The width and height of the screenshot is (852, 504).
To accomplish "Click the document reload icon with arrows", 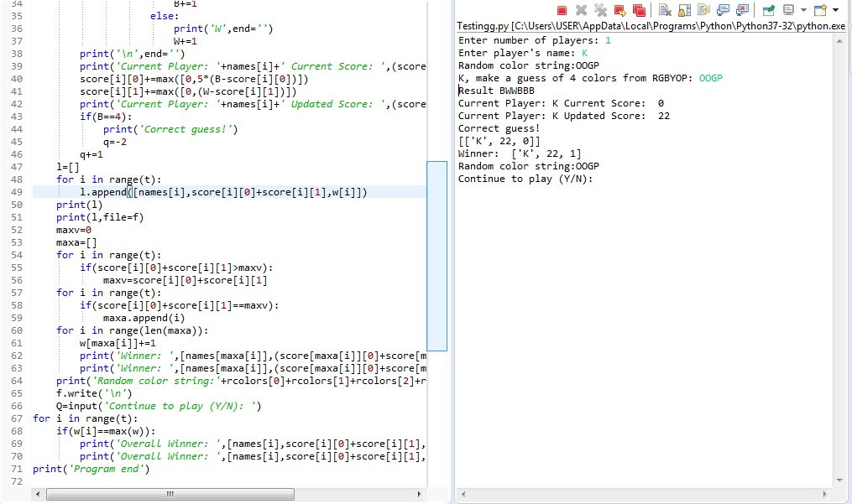I will [702, 10].
